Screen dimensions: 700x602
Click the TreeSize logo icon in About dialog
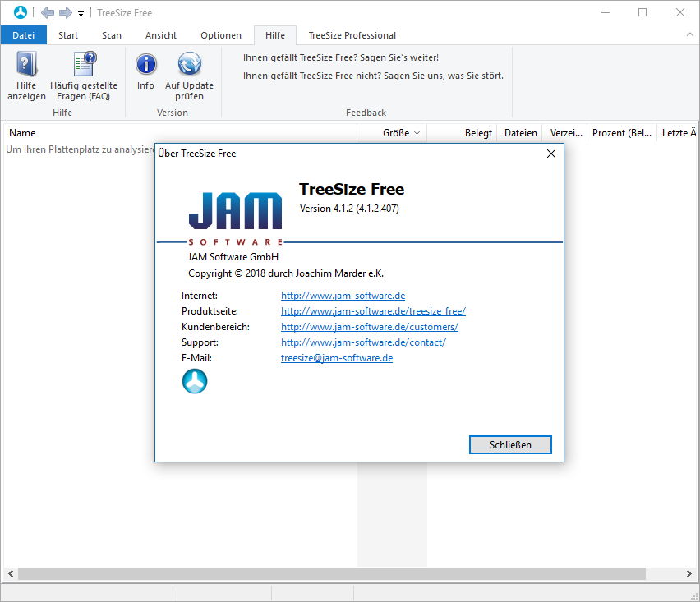point(195,381)
